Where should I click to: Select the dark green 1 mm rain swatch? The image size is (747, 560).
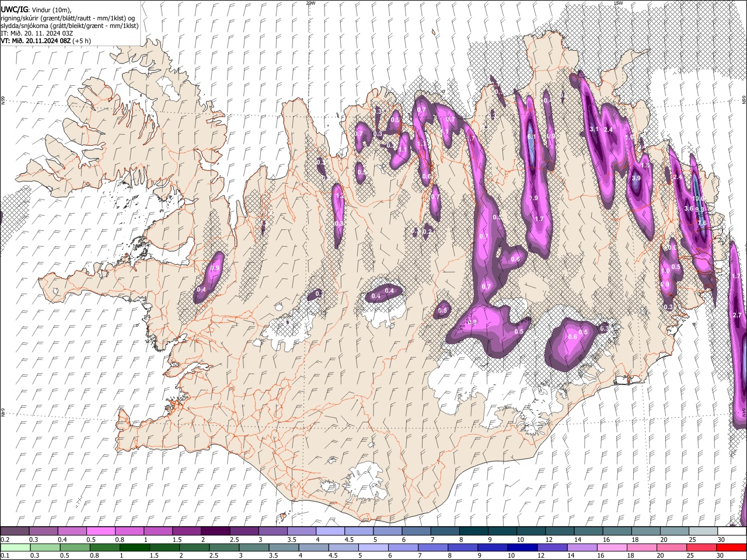click(x=134, y=548)
